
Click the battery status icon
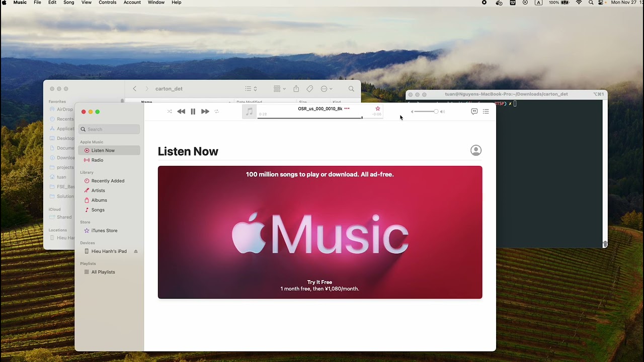pyautogui.click(x=565, y=3)
